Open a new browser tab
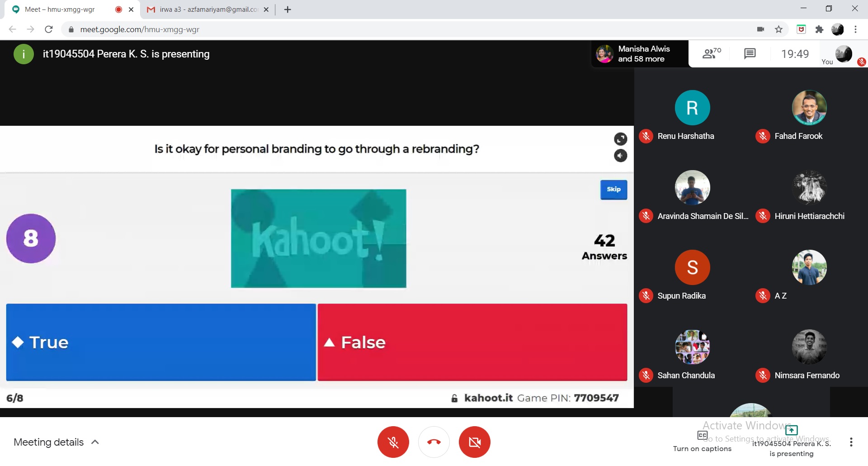Screen dimensions: 868x466 288,10
